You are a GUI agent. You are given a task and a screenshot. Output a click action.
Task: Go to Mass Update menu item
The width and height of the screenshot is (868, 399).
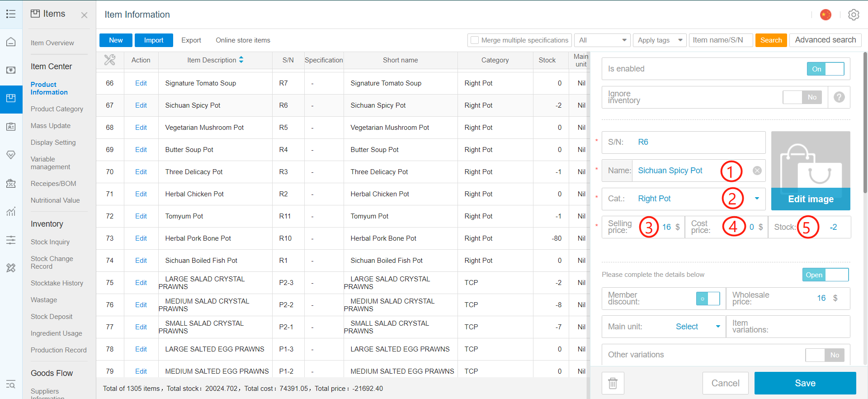point(51,126)
